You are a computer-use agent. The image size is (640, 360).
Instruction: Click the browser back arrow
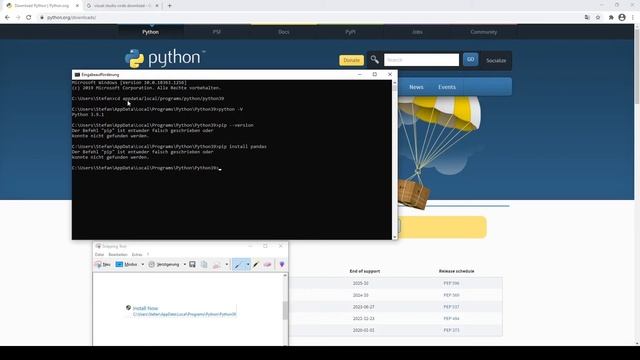[x=7, y=18]
